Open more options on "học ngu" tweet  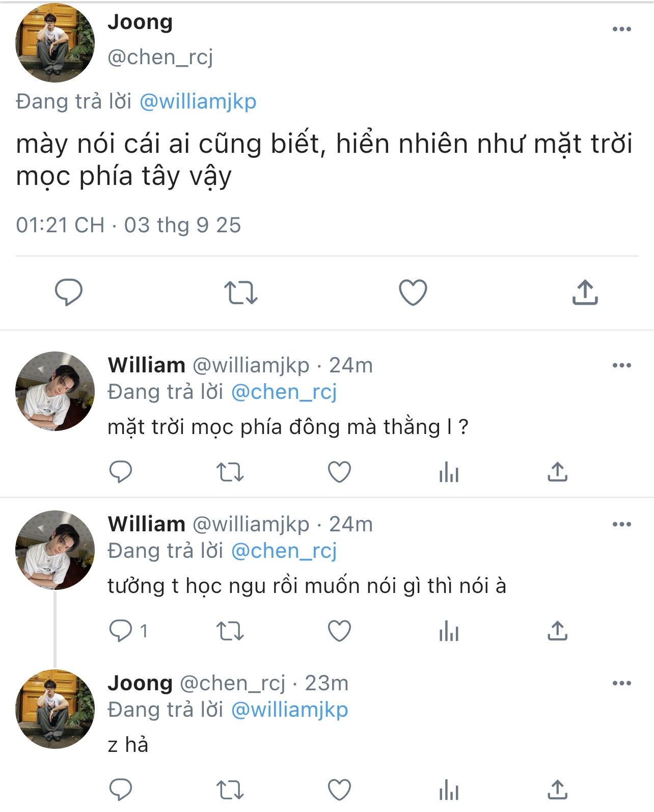point(621,524)
